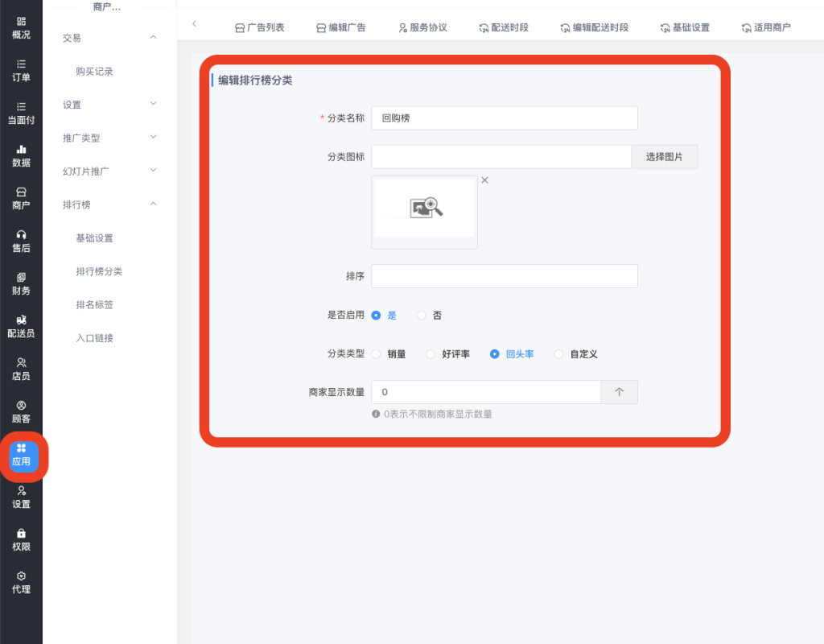Open the 概况 overview sidebar icon
Viewport: 824px width, 644px height.
click(21, 27)
